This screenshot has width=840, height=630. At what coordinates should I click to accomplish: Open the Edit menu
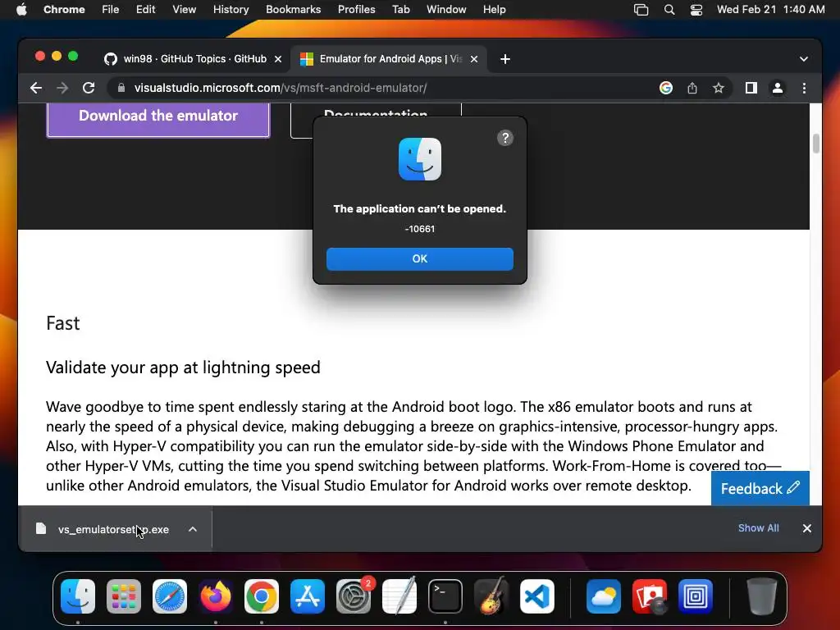pos(145,10)
